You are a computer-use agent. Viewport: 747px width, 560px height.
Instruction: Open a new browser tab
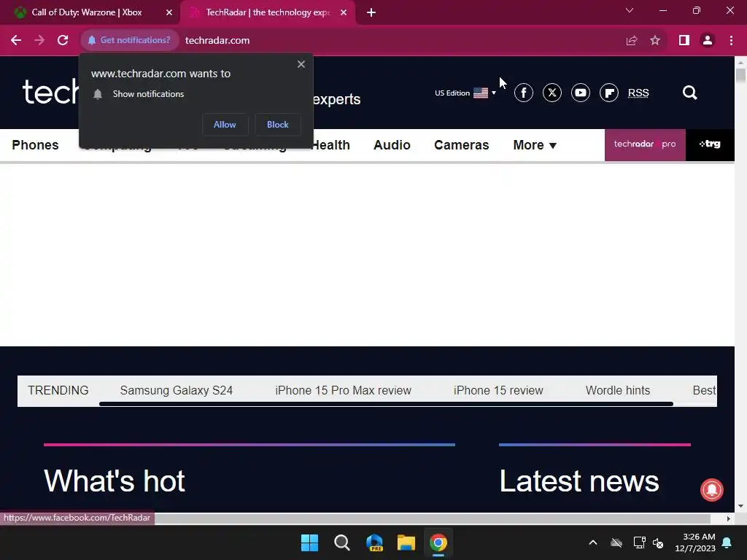point(371,12)
